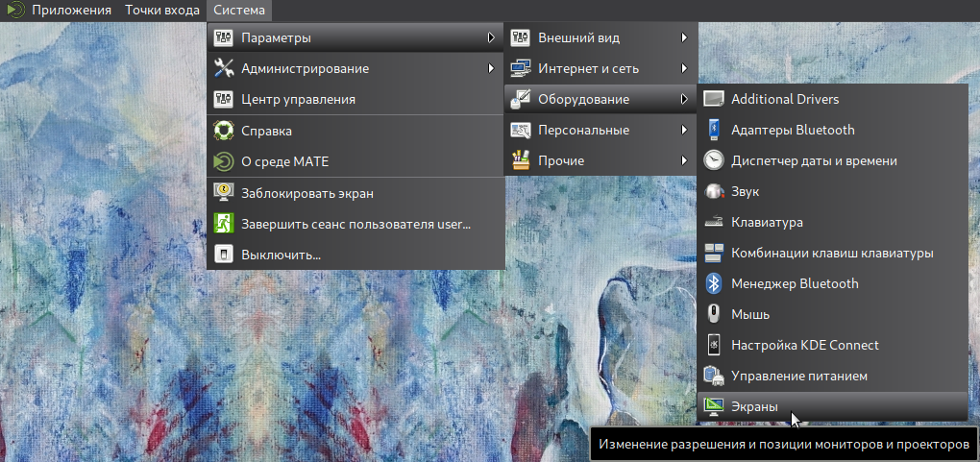Open the Внешний вид submenu
This screenshot has height=462, width=980.
coord(600,38)
